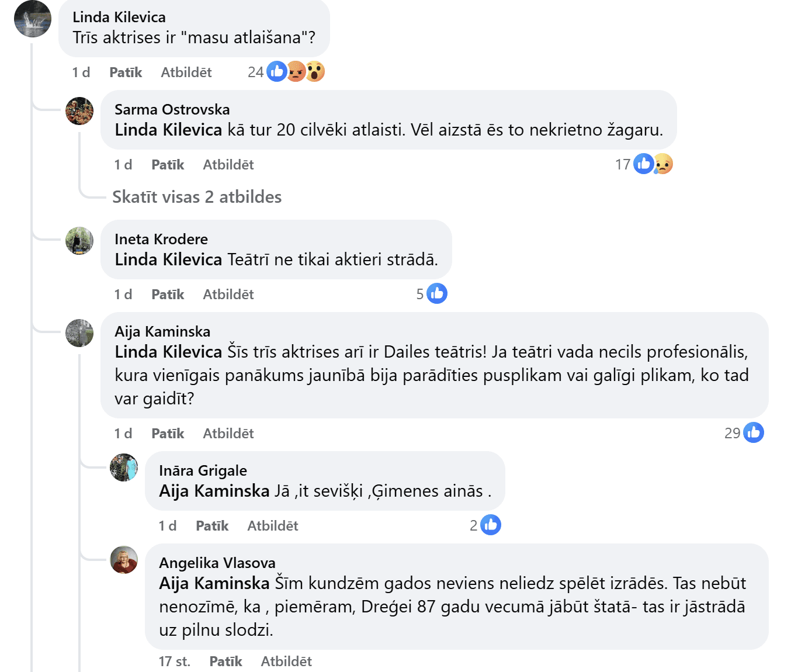Like Linda Kilevica's comment with Patīk
791x672 pixels.
pos(126,72)
